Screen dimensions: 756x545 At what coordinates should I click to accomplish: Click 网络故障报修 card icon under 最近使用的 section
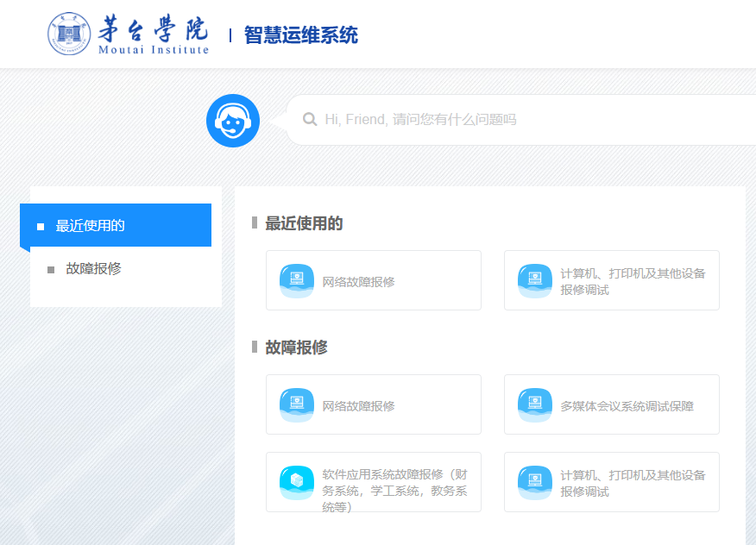pos(297,280)
